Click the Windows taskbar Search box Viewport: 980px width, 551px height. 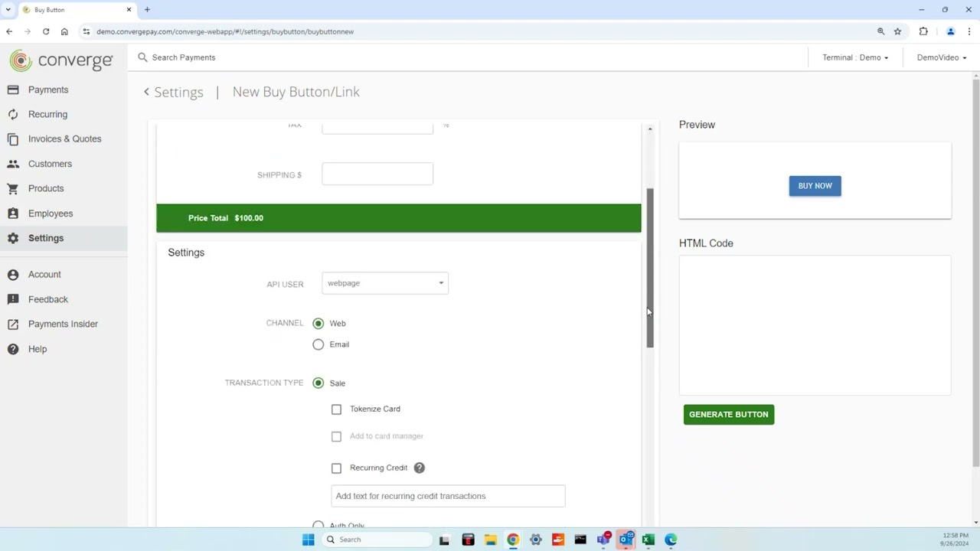pyautogui.click(x=377, y=540)
